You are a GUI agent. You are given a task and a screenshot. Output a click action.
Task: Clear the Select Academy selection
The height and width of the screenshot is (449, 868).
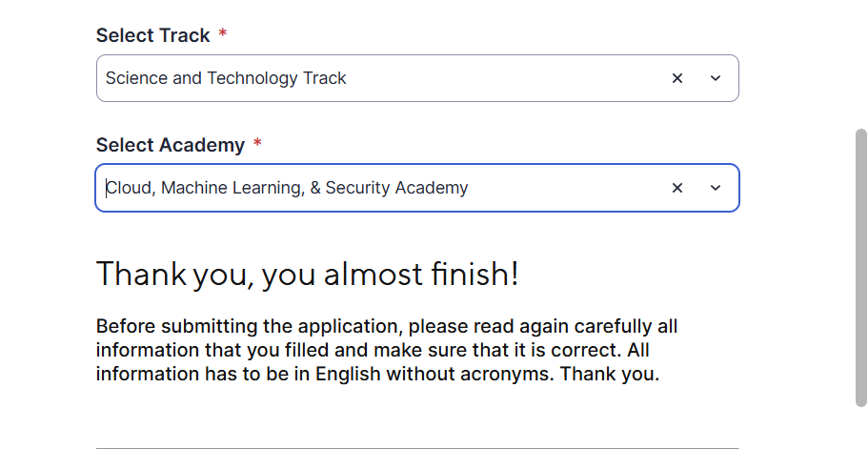677,188
